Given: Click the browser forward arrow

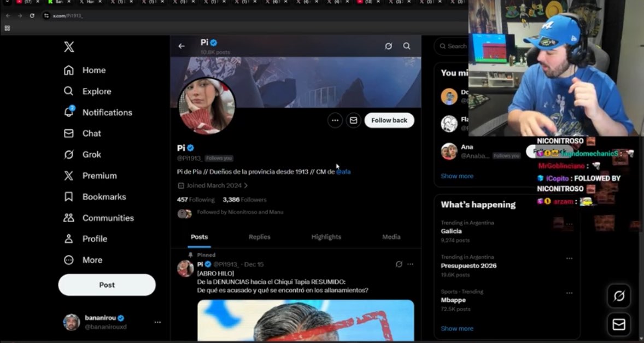Looking at the screenshot, I should [20, 16].
